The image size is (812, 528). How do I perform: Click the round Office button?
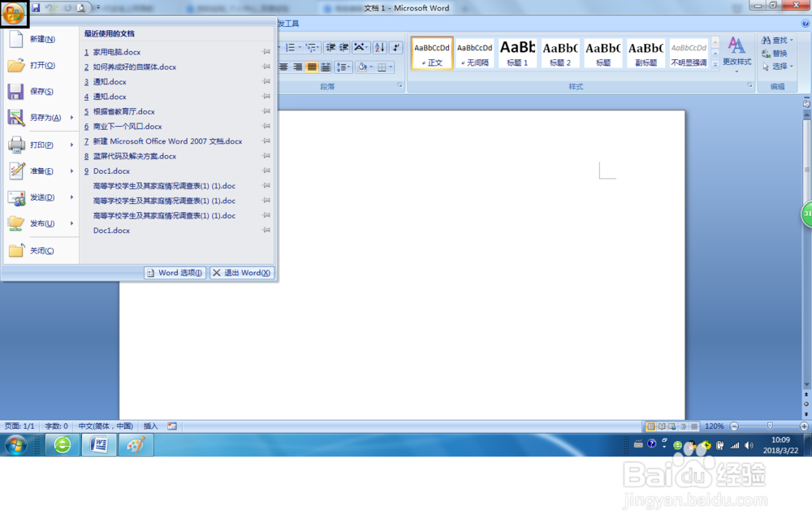point(14,14)
